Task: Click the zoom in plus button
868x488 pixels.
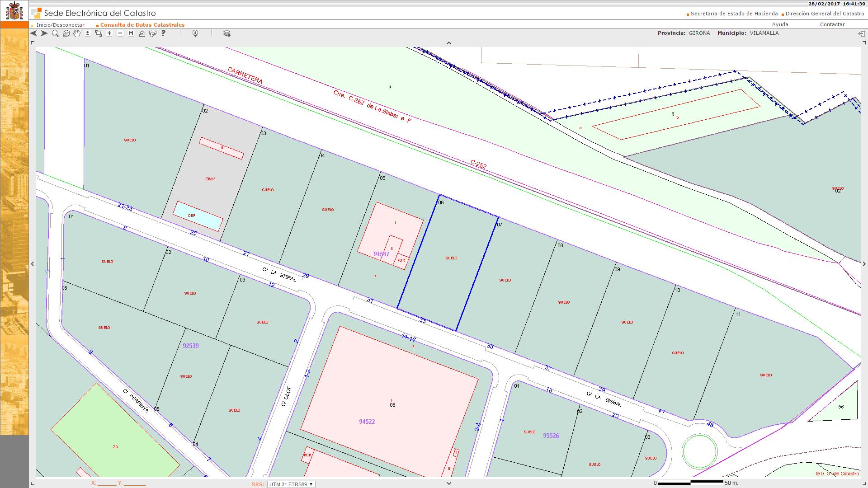Action: click(109, 33)
